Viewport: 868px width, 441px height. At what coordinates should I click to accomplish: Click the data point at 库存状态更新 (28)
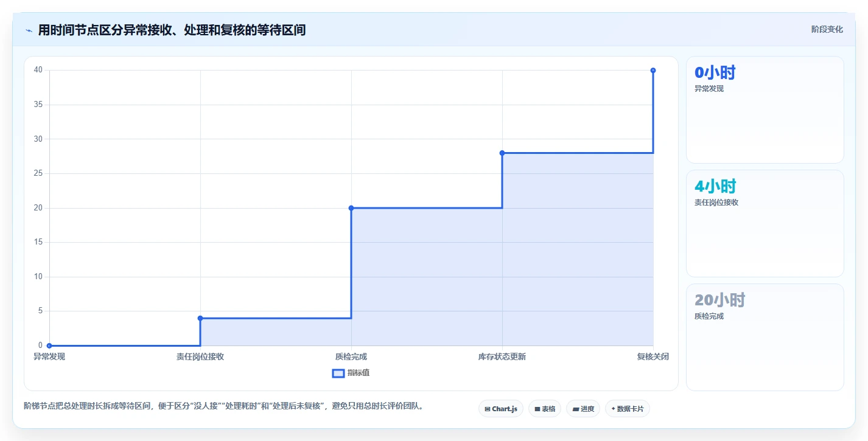tap(502, 153)
